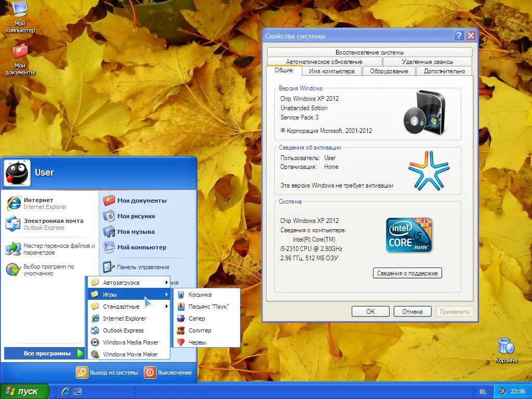Click the User avatar picture in Start menu
Viewport: 532px width, 399px height.
pyautogui.click(x=17, y=173)
